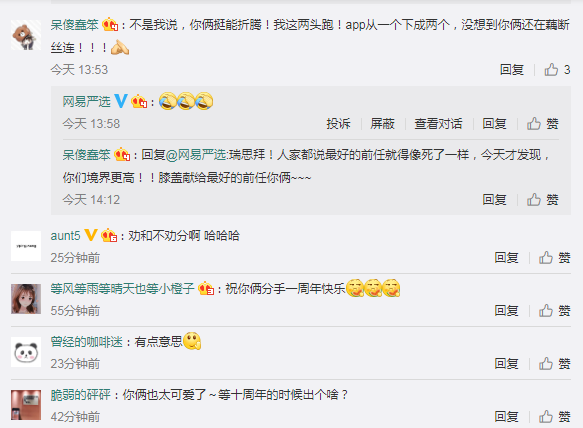The width and height of the screenshot is (583, 428).
Task: Give a thumbs-up to 等风等雨等晴天也等小橙子's comment
Action: [554, 310]
